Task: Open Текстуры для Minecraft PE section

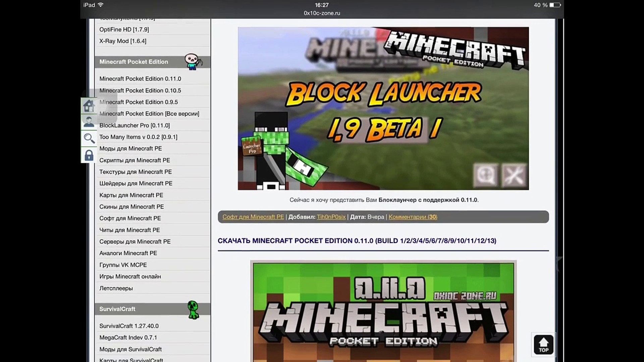Action: pyautogui.click(x=136, y=172)
